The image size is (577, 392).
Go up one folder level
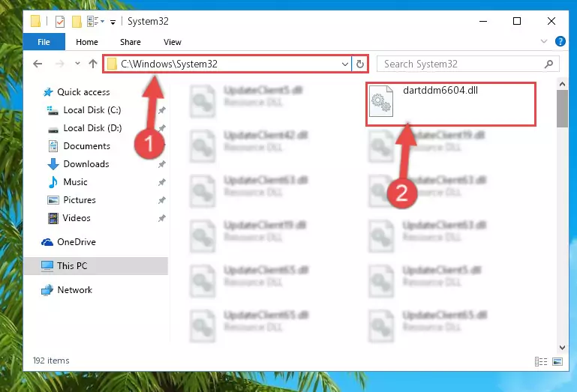coord(93,64)
